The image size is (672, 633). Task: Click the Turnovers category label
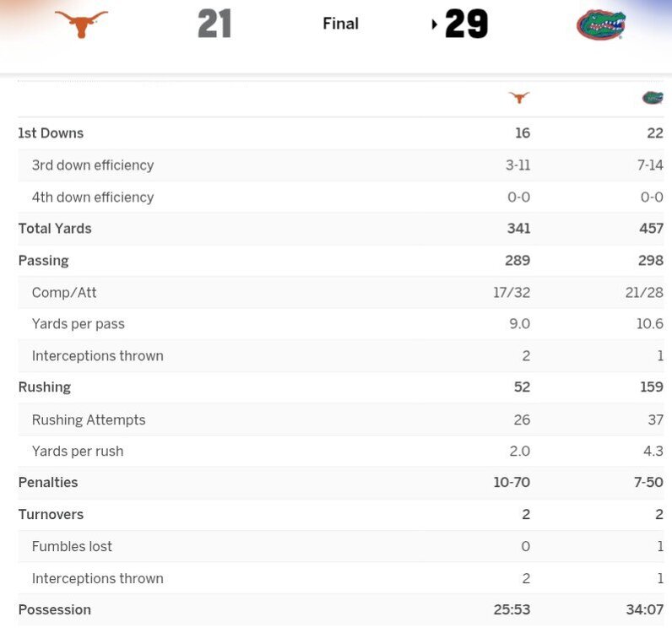[51, 515]
